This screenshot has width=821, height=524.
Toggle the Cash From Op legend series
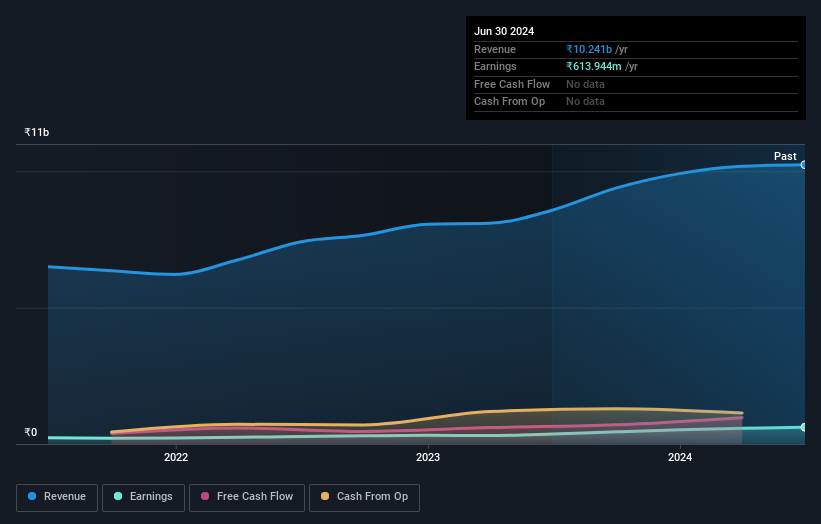pos(364,497)
